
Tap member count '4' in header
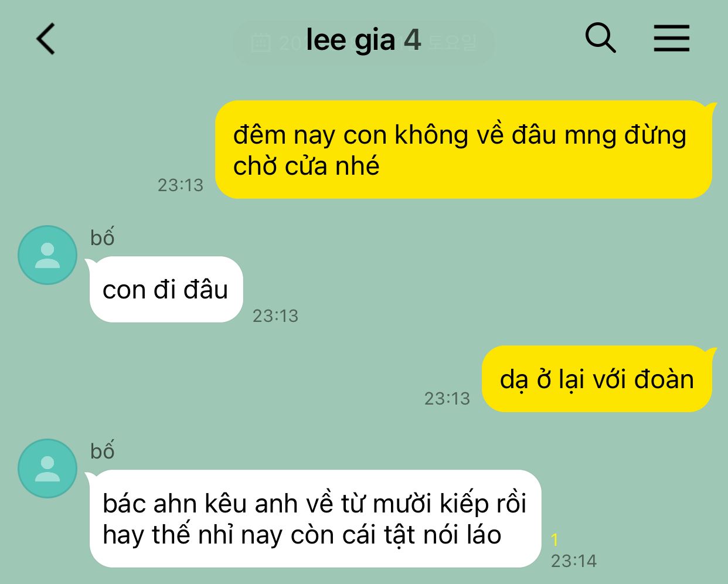[413, 40]
